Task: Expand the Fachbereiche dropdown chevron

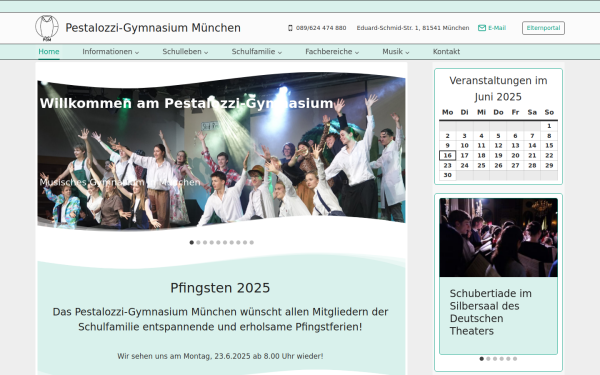Action: coord(357,52)
